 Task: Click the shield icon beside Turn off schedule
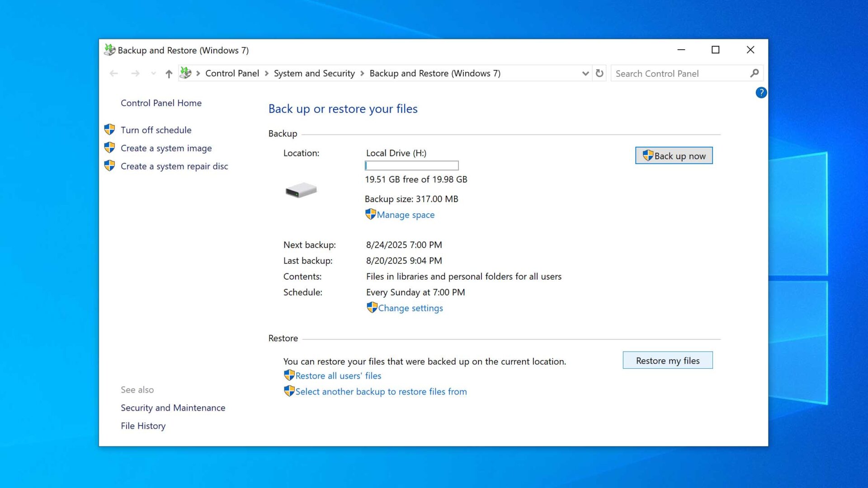[x=109, y=129]
